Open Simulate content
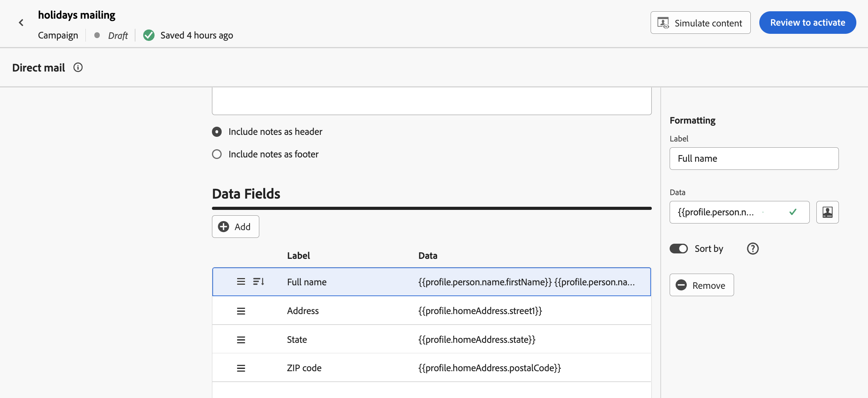Image resolution: width=868 pixels, height=398 pixels. pos(700,23)
